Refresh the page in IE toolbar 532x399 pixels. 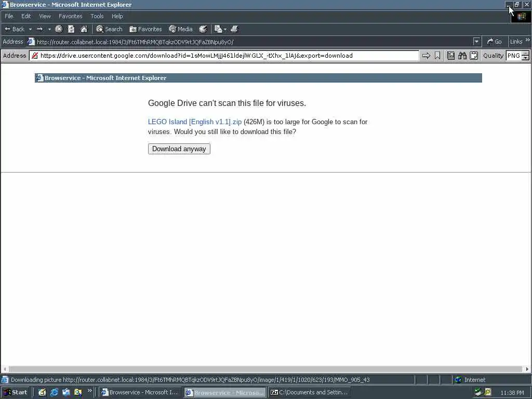coord(71,29)
